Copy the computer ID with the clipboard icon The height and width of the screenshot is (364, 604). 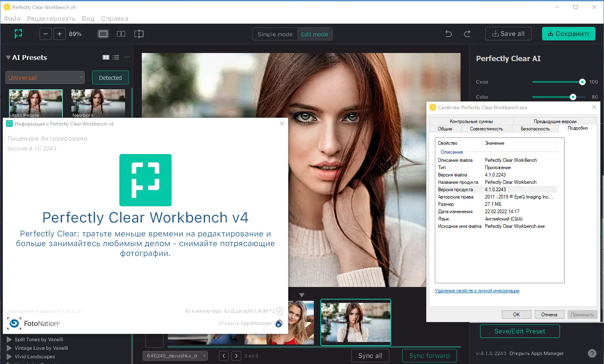[280, 311]
